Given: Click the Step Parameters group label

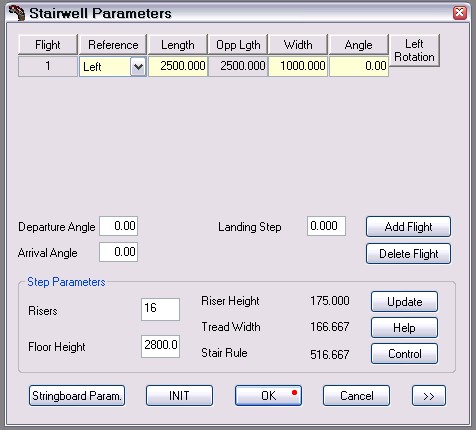Looking at the screenshot, I should (66, 282).
